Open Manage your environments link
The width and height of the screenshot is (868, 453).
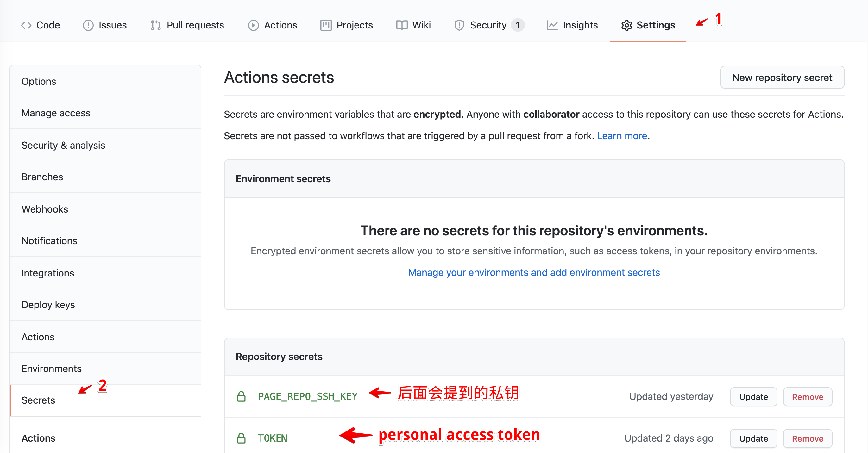tap(534, 272)
